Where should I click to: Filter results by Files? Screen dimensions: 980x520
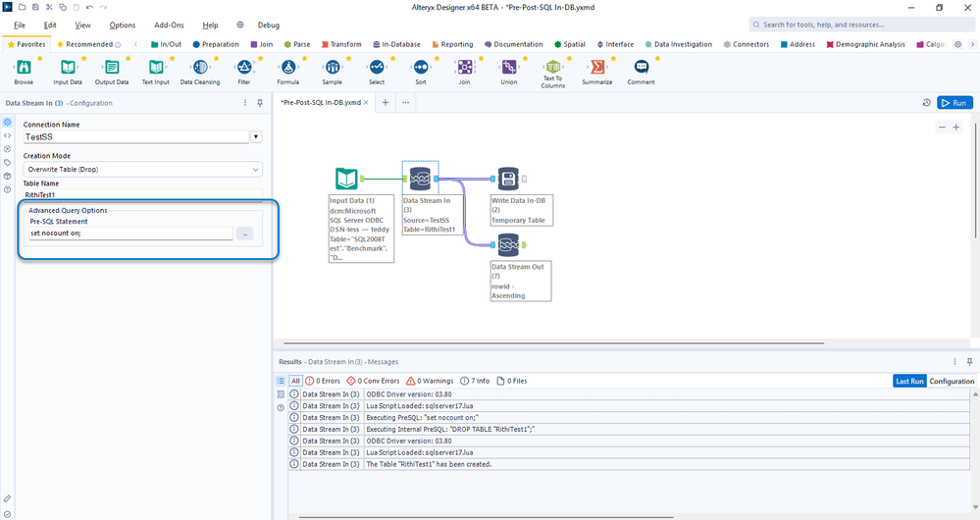click(512, 381)
